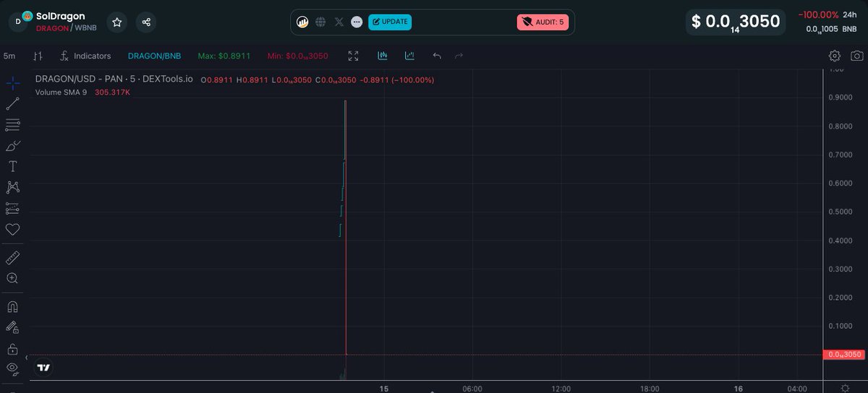Show more social links dots
The image size is (868, 393).
[357, 22]
